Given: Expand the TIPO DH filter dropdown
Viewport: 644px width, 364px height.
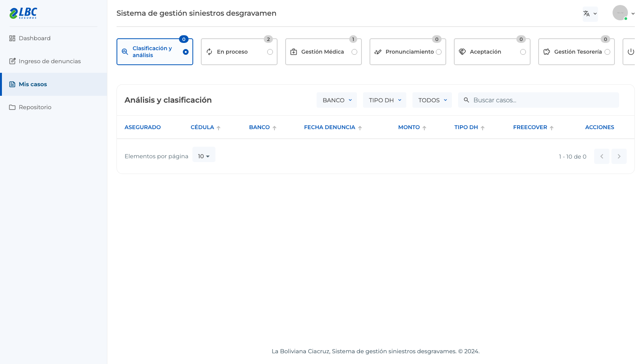Looking at the screenshot, I should (384, 100).
